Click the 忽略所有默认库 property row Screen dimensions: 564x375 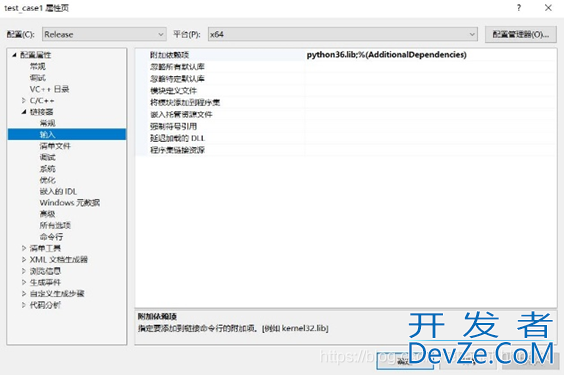coord(345,67)
